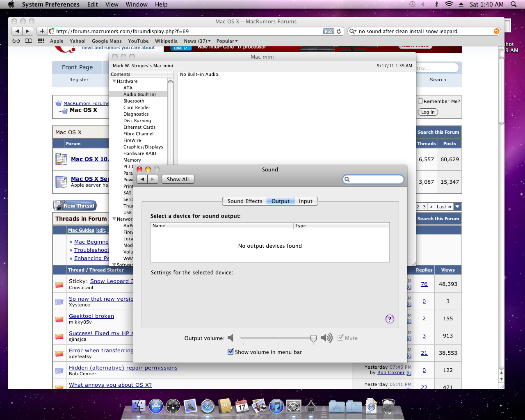Reload the page in Safari

click(x=339, y=31)
